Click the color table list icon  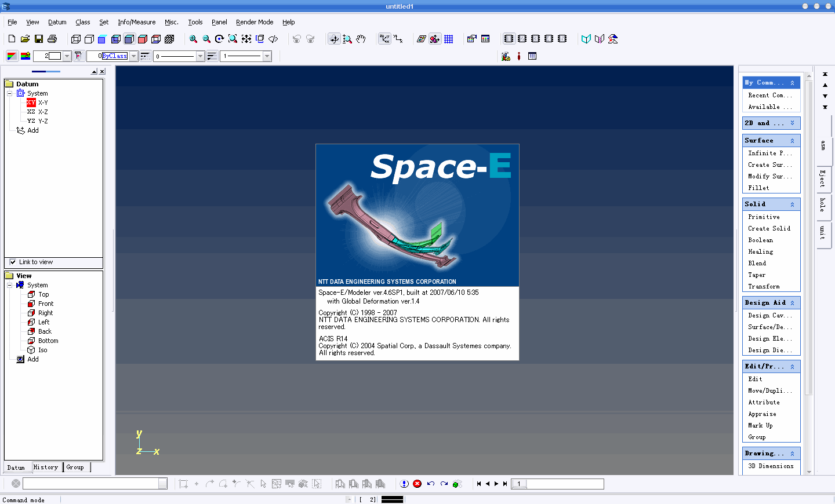(x=486, y=39)
